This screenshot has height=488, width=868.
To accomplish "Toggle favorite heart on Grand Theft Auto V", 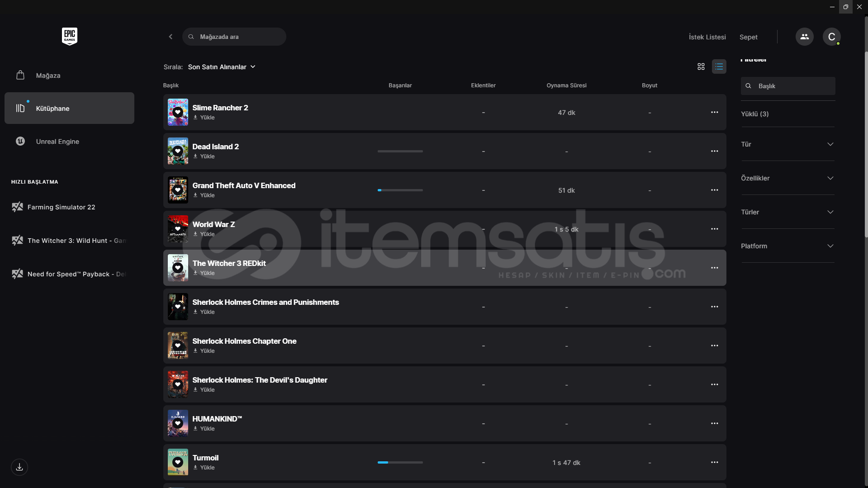I will [x=178, y=190].
